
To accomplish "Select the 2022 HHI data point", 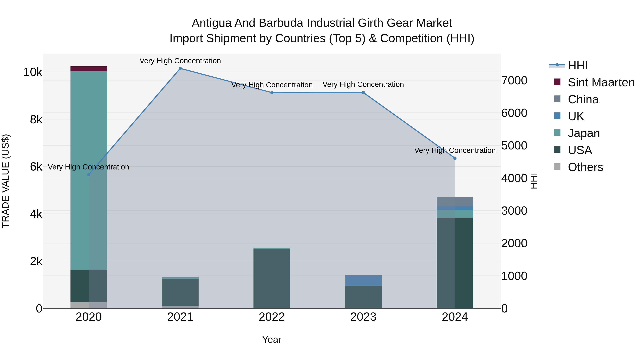I will coord(272,93).
